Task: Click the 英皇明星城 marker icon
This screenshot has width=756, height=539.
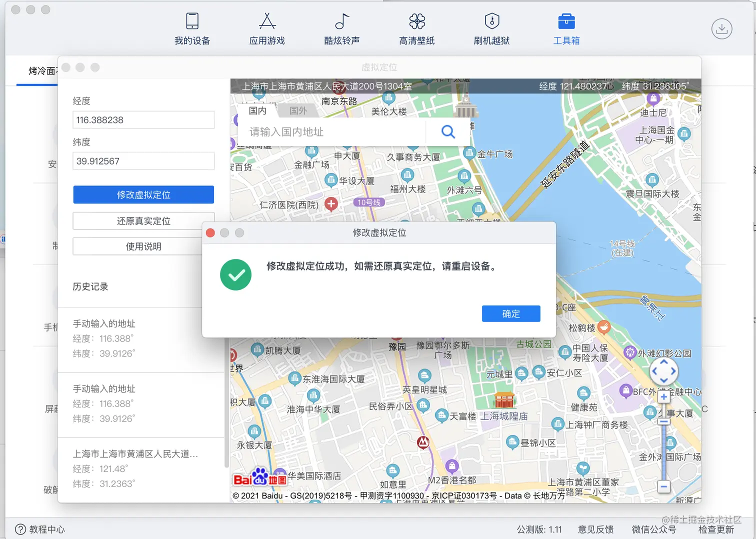Action: (x=424, y=375)
